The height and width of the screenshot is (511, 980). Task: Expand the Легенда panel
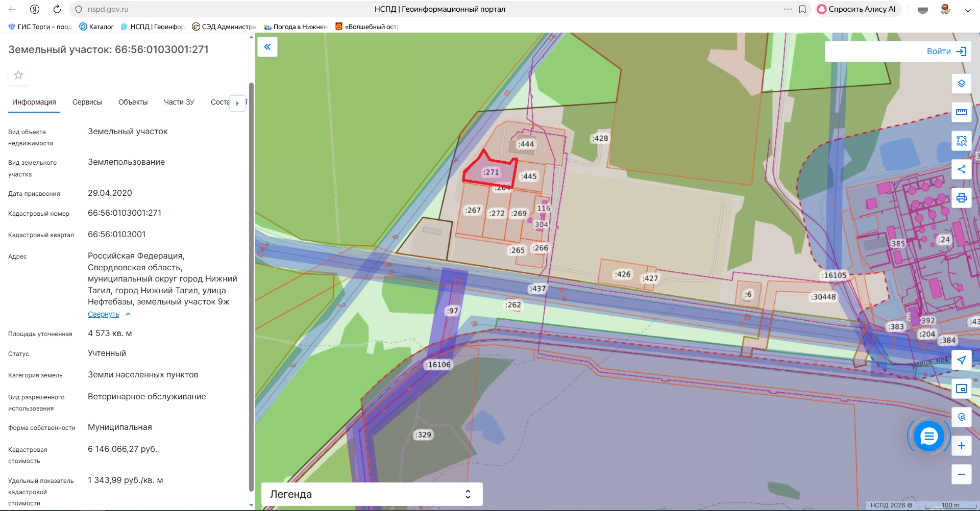[x=372, y=494]
